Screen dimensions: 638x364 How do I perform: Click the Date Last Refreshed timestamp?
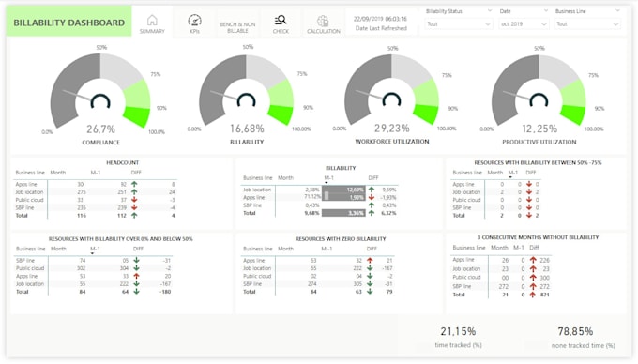coord(380,19)
